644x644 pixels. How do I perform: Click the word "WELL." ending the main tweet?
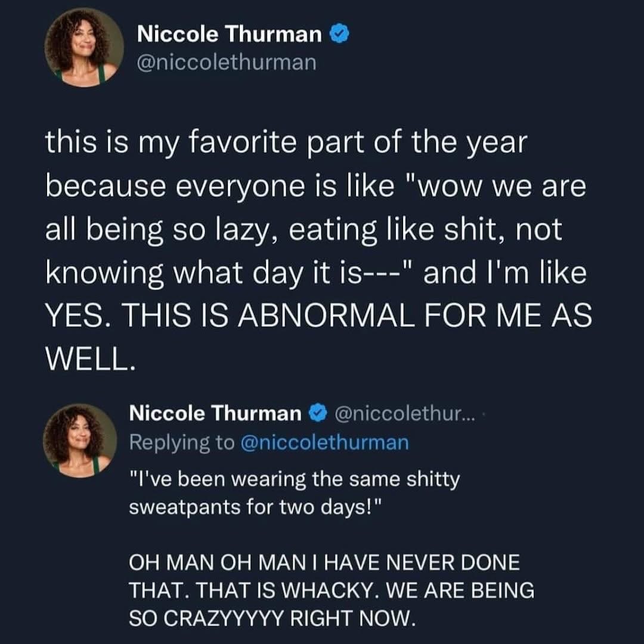coord(87,359)
